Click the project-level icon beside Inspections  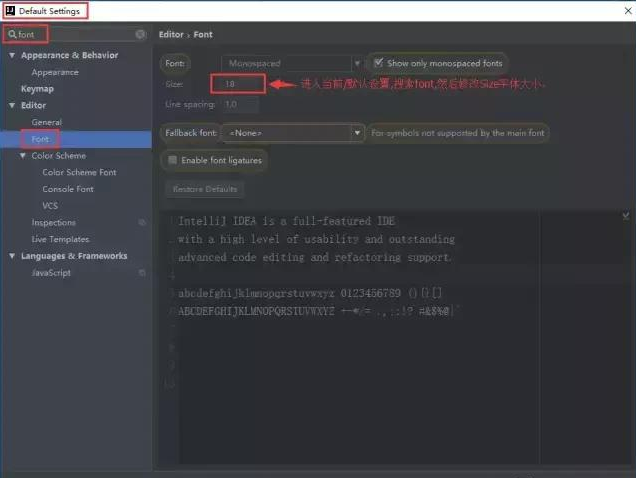tap(142, 222)
